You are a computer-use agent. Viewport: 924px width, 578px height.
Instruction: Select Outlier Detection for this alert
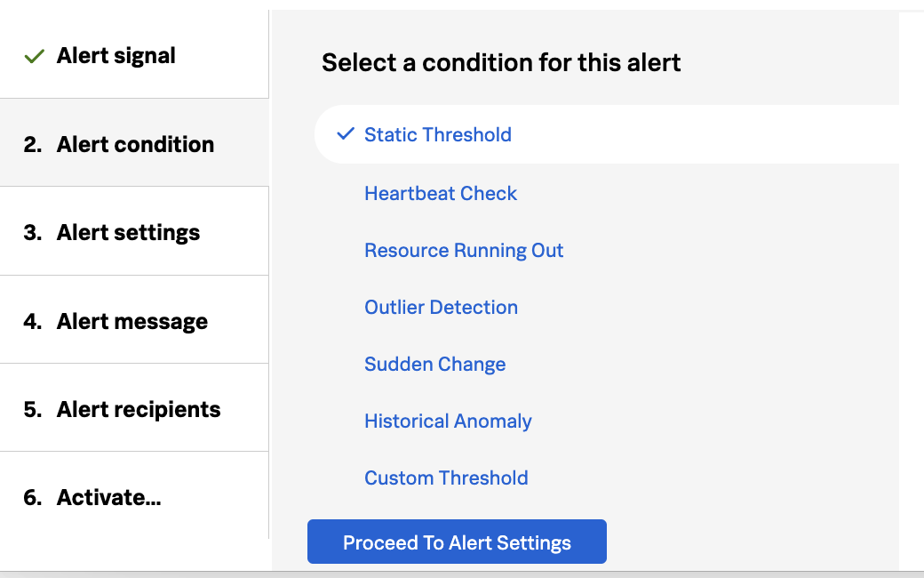[x=441, y=307]
